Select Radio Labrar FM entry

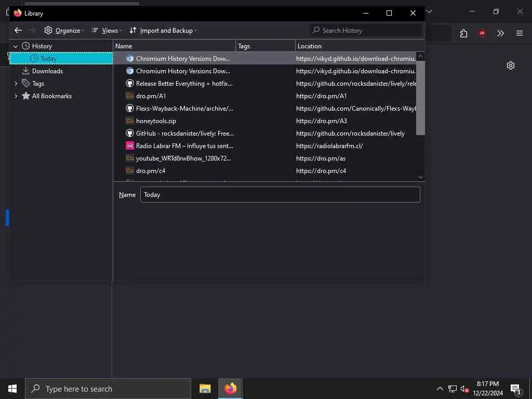264,146
